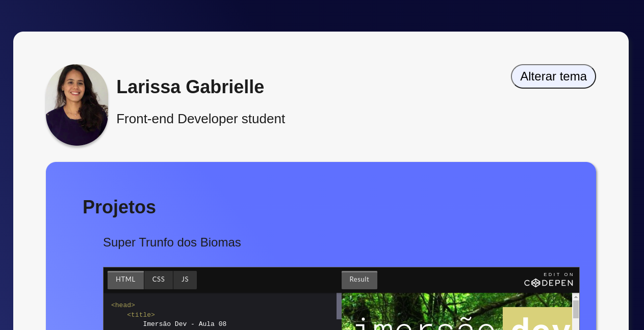Open the Edit on CodePen logo link

pos(549,280)
